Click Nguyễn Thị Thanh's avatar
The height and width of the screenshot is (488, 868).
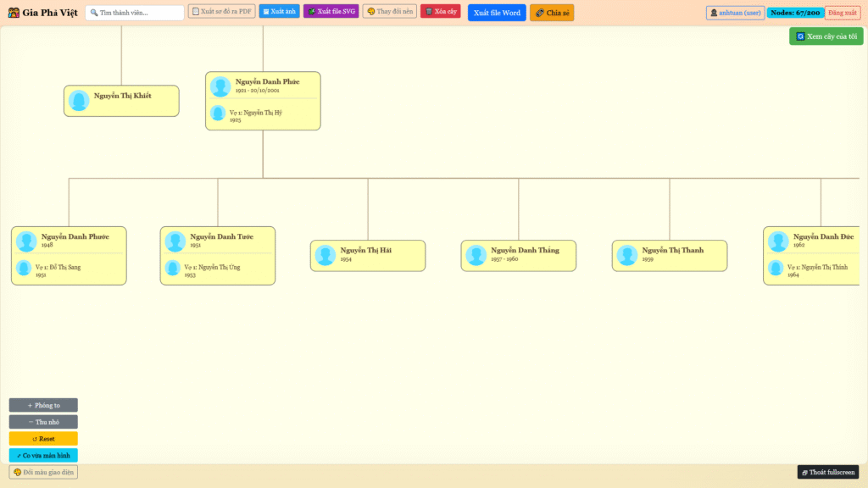(x=626, y=256)
